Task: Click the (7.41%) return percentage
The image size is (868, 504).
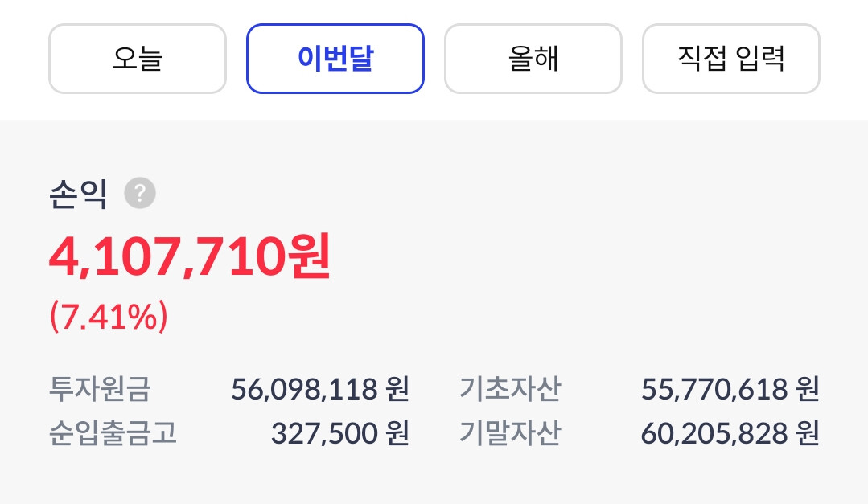Action: [109, 316]
